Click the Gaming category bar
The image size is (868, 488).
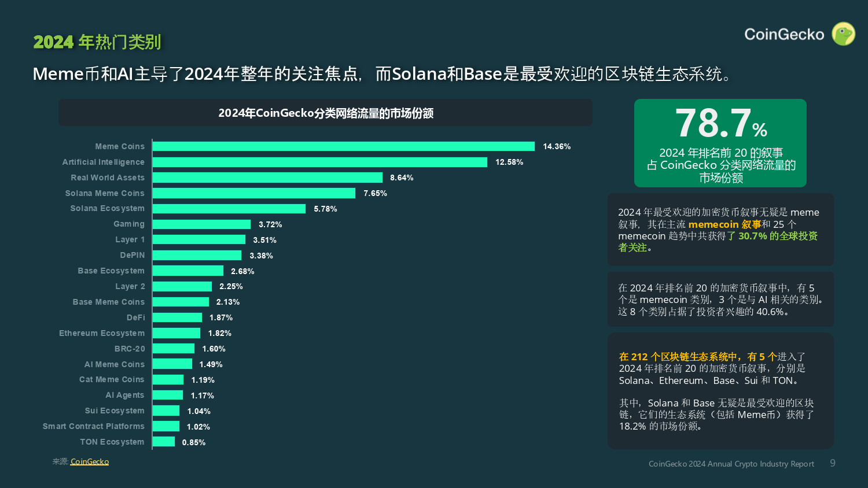coord(201,224)
